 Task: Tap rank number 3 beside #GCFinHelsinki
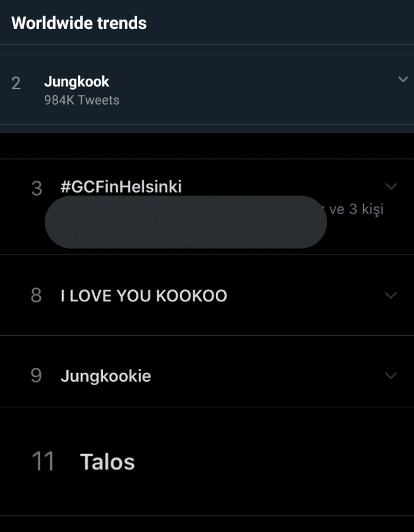point(37,189)
